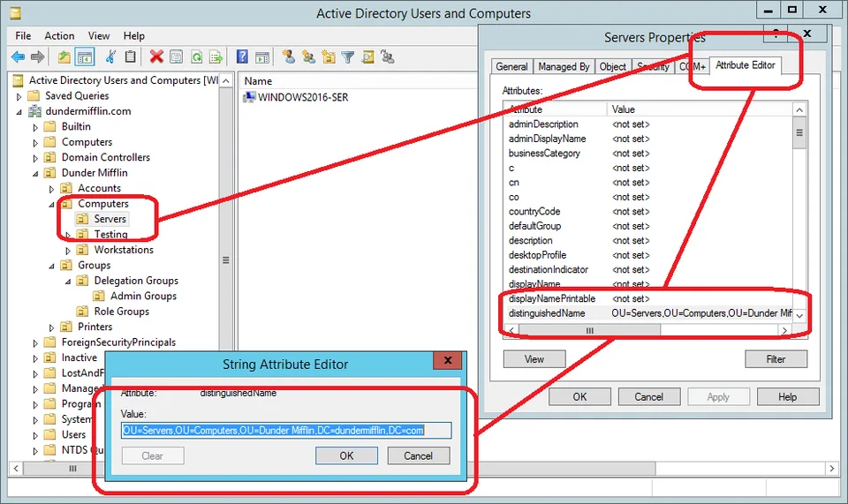
Task: Expand the Domain Controllers node
Action: [35, 158]
